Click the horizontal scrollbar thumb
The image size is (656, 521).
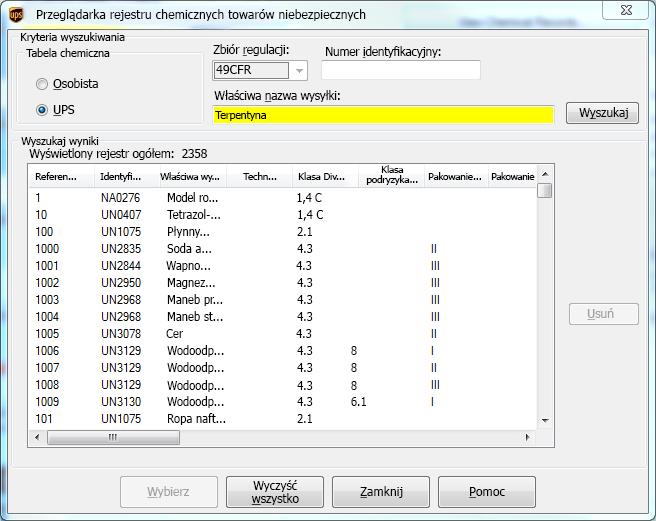point(113,438)
